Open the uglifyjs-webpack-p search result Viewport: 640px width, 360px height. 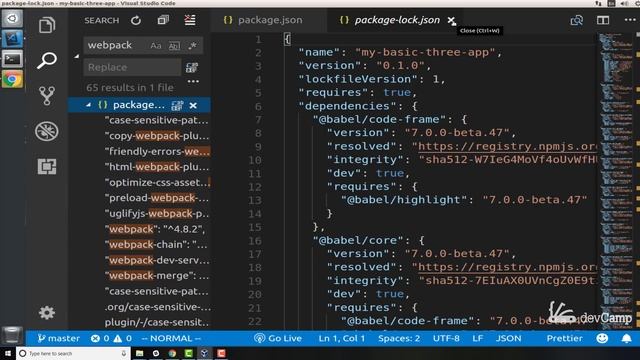click(157, 213)
